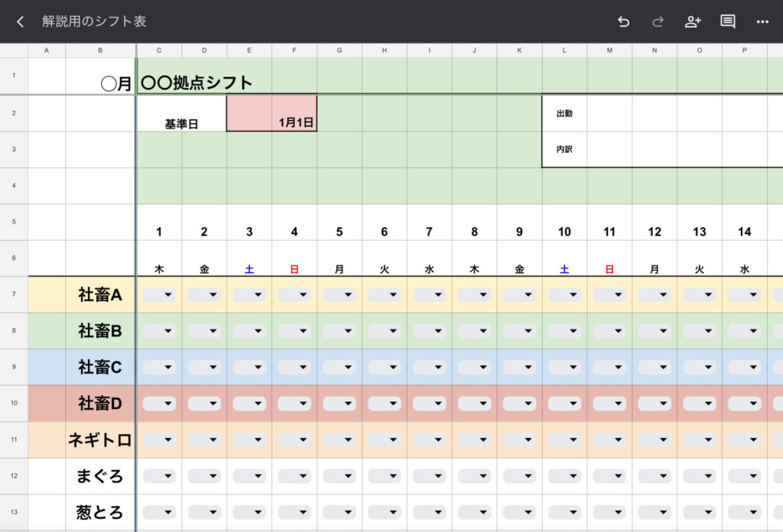The image size is (783, 532).
Task: Open まぐろ's dropdown on day 14
Action: point(744,476)
